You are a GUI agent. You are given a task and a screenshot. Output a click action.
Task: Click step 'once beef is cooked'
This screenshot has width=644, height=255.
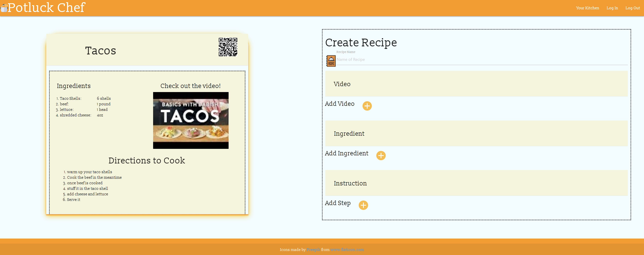pos(85,183)
